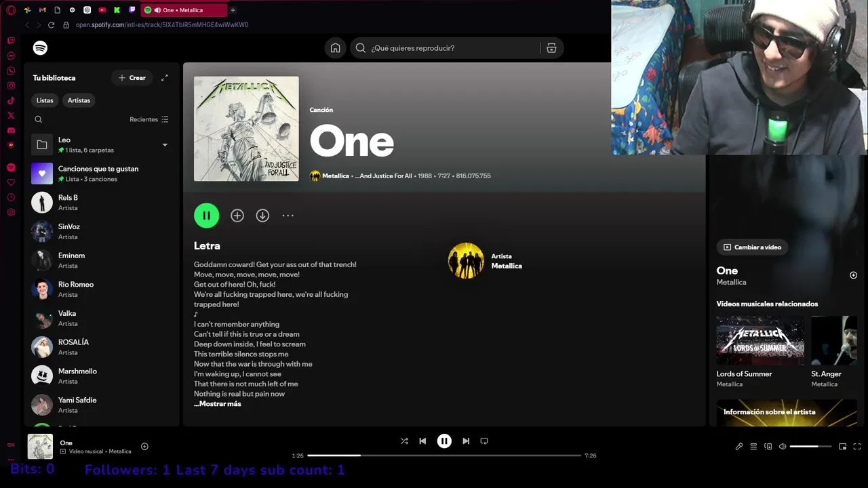868x488 pixels.
Task: Expand Tu biblioteca with the arrows icon
Action: pyautogui.click(x=164, y=78)
